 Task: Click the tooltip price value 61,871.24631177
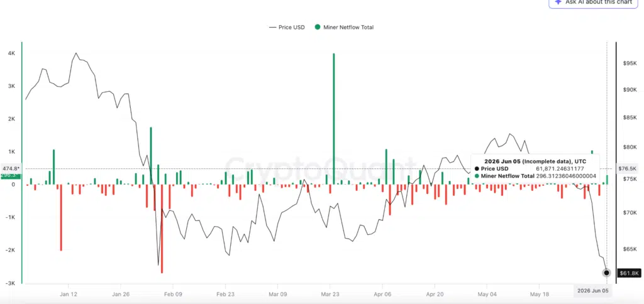pyautogui.click(x=560, y=168)
